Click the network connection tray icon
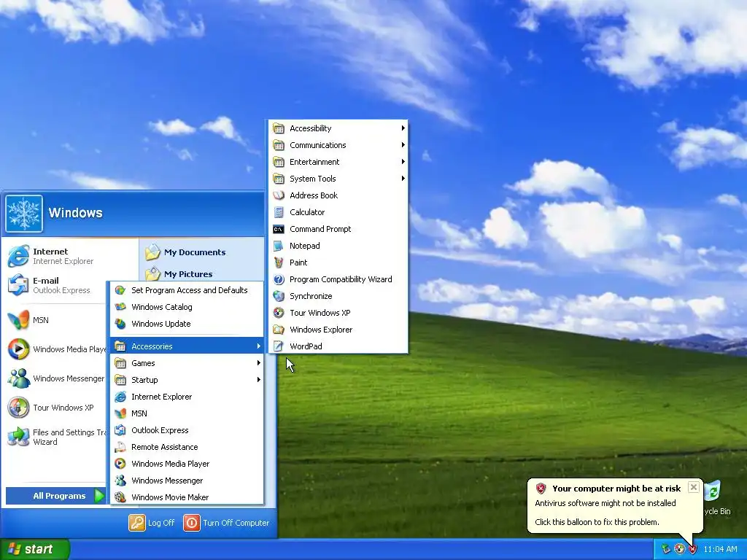Screen dimensions: 747x560 pyautogui.click(x=666, y=549)
